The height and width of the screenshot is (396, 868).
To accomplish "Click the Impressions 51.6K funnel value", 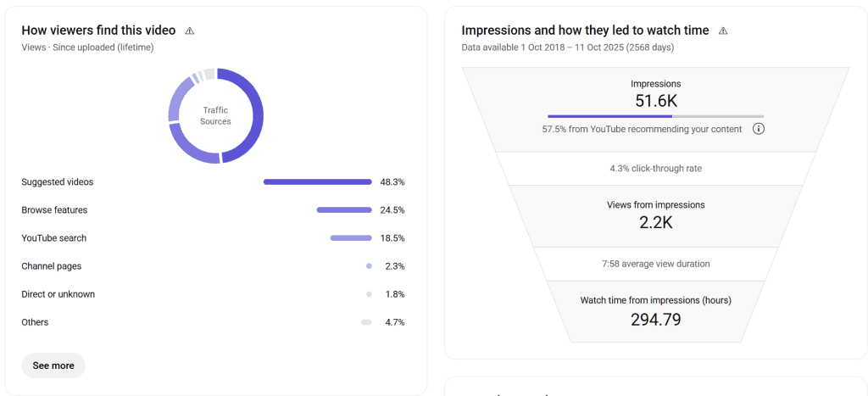I will (655, 101).
